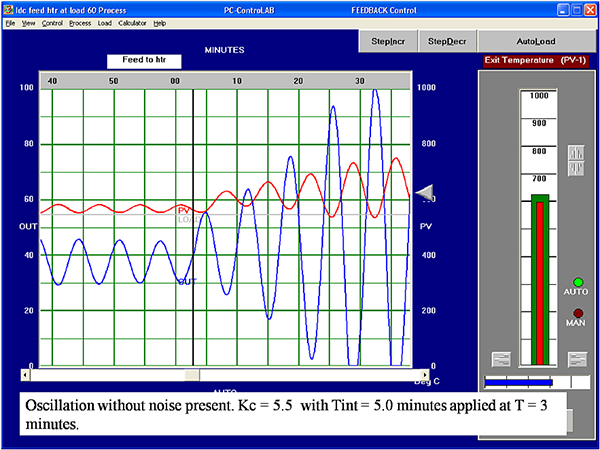The image size is (600, 450).
Task: Click the 'Feed to htr' label box
Action: [144, 61]
